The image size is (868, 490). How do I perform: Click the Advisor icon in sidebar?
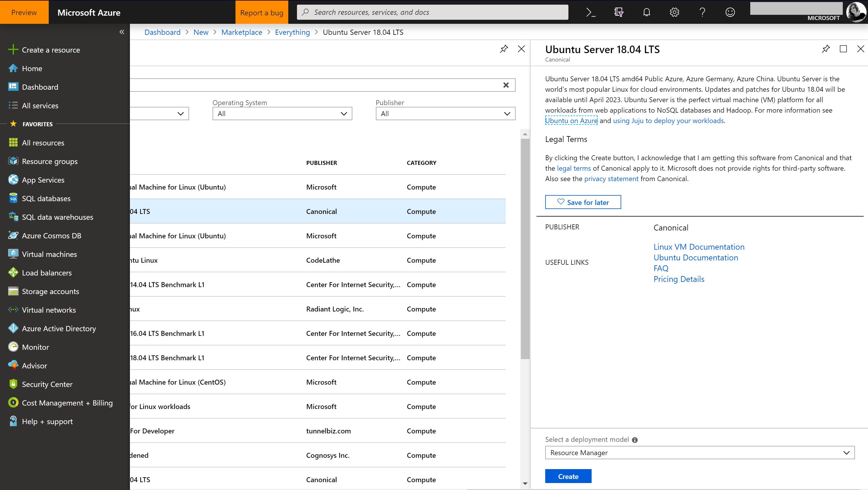click(13, 365)
